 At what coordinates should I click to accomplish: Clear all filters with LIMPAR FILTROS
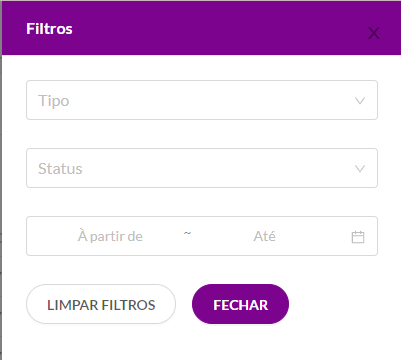pos(101,304)
